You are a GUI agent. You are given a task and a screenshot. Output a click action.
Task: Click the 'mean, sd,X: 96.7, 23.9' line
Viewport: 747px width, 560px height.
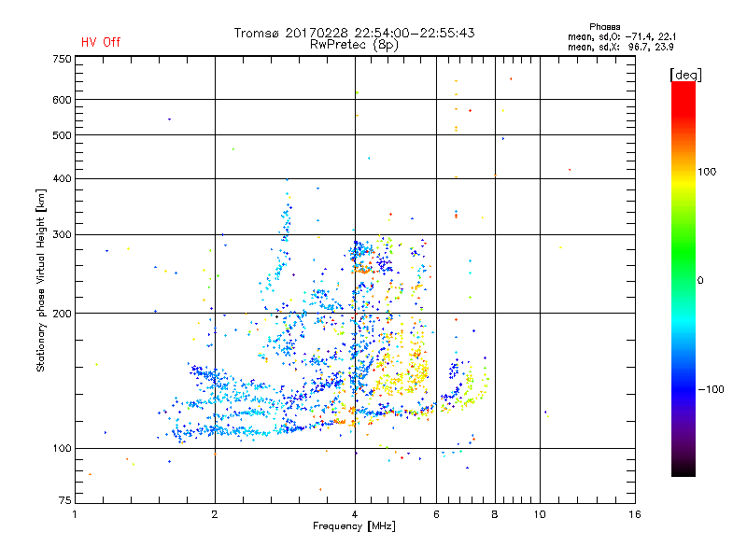620,47
